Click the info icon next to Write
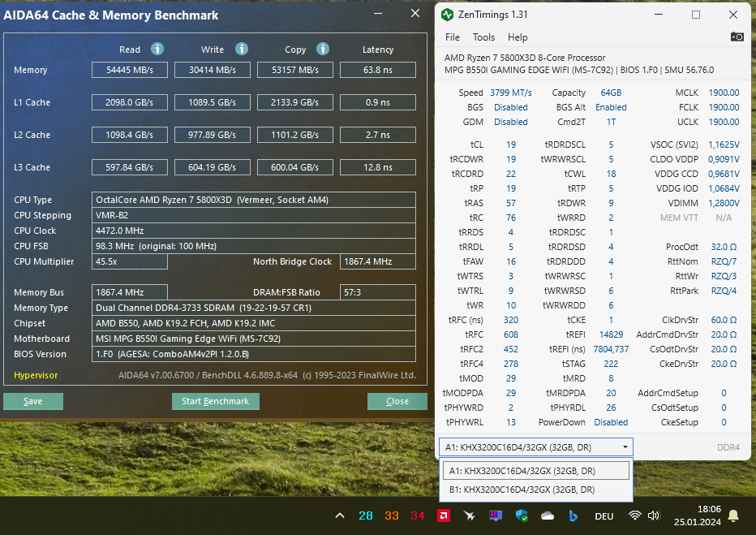756x535 pixels. tap(242, 49)
